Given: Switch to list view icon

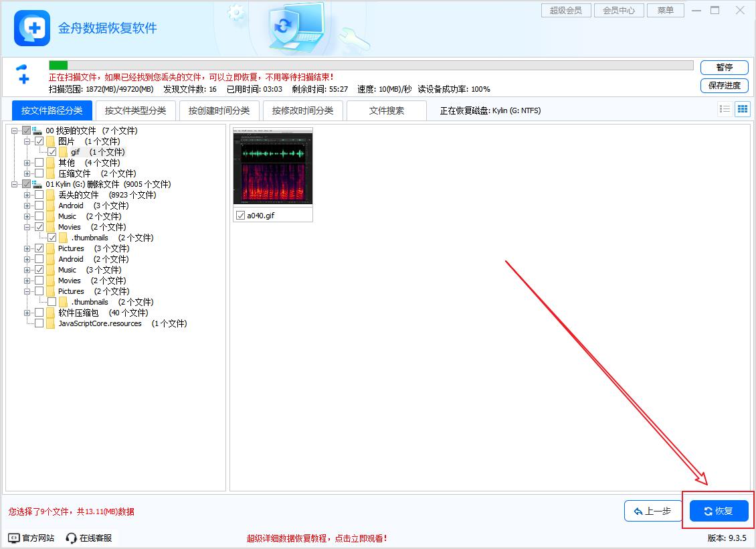Looking at the screenshot, I should [725, 110].
